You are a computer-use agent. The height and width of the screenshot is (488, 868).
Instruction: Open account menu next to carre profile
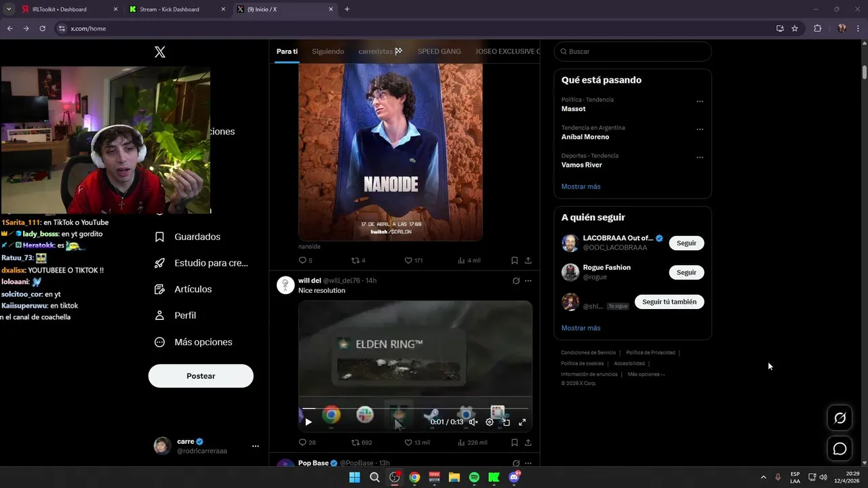pos(256,446)
